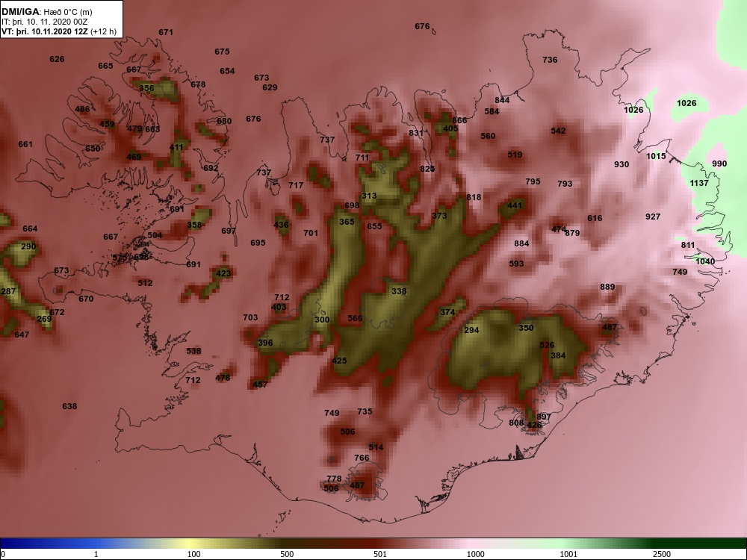Click the value 338 in the central highlands
The height and width of the screenshot is (560, 747).
(399, 291)
